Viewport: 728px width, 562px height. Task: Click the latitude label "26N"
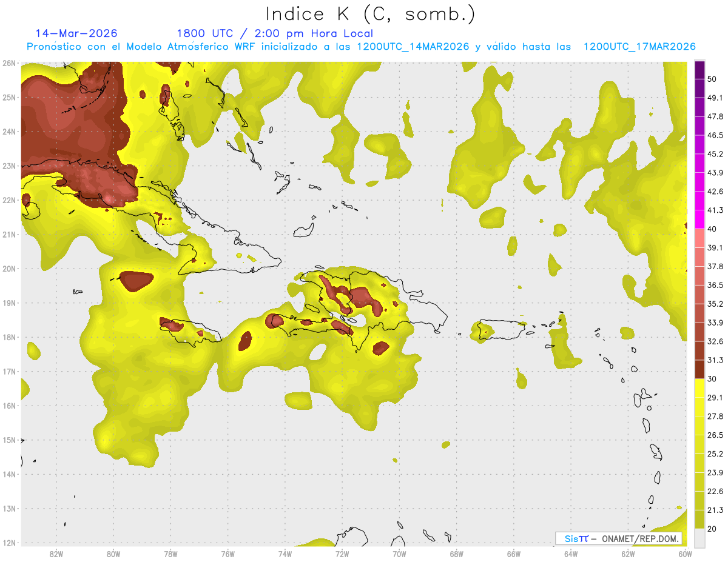(x=10, y=63)
